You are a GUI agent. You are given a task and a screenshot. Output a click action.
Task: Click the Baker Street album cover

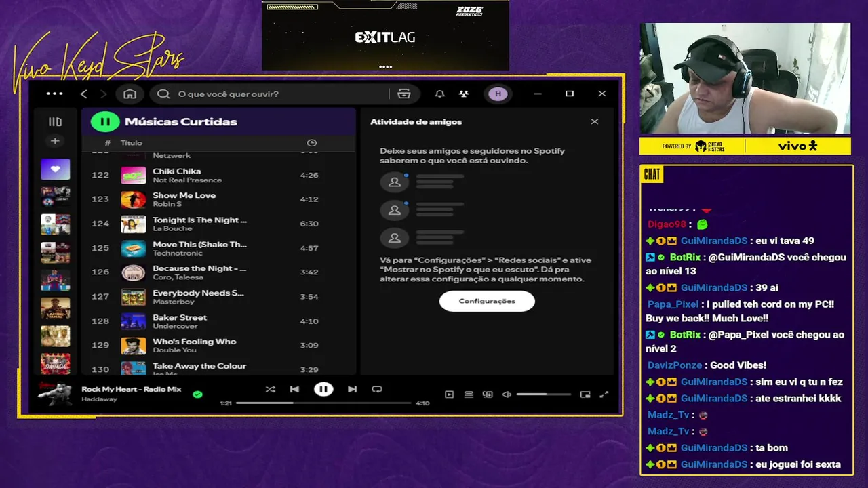pyautogui.click(x=134, y=321)
